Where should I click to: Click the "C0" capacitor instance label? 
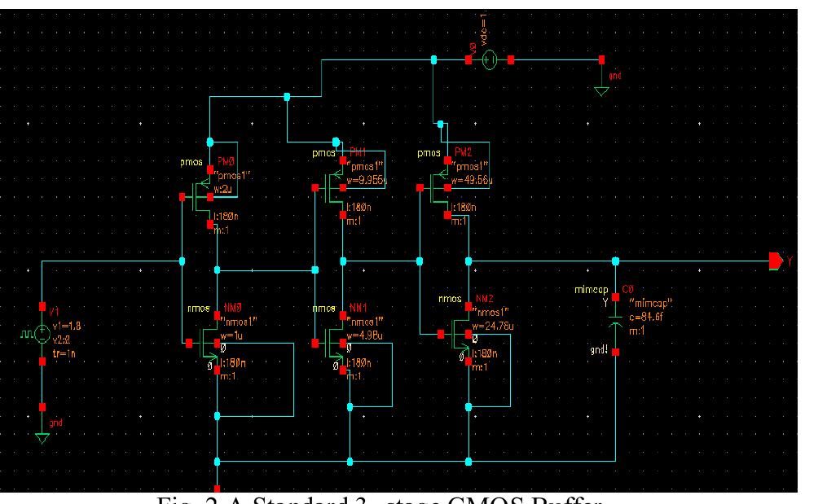pos(627,289)
